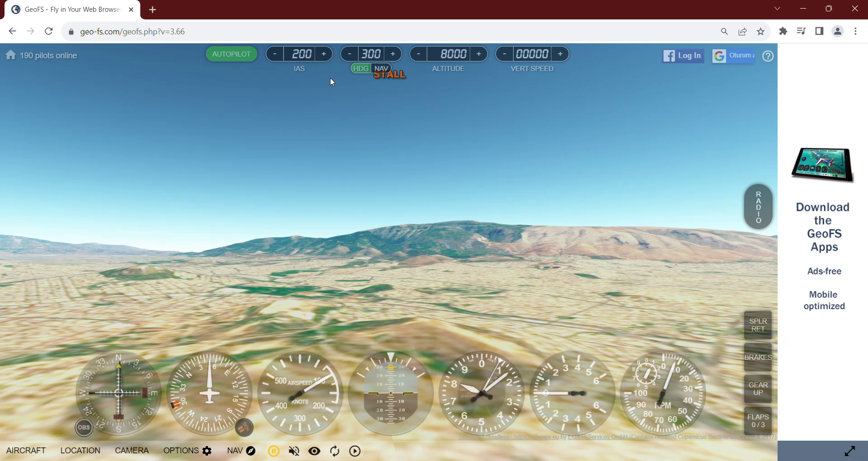Click the flight playback play icon
This screenshot has width=868, height=461.
point(355,451)
